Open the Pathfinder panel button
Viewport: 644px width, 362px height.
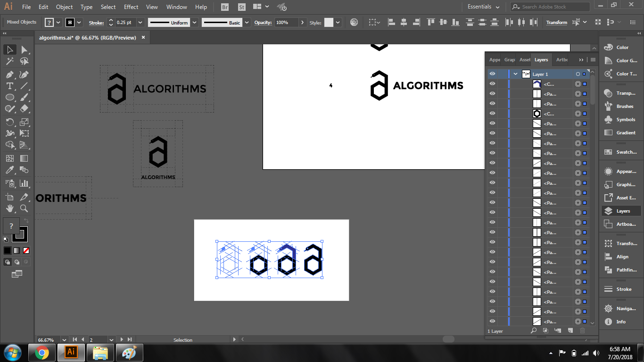click(x=621, y=270)
